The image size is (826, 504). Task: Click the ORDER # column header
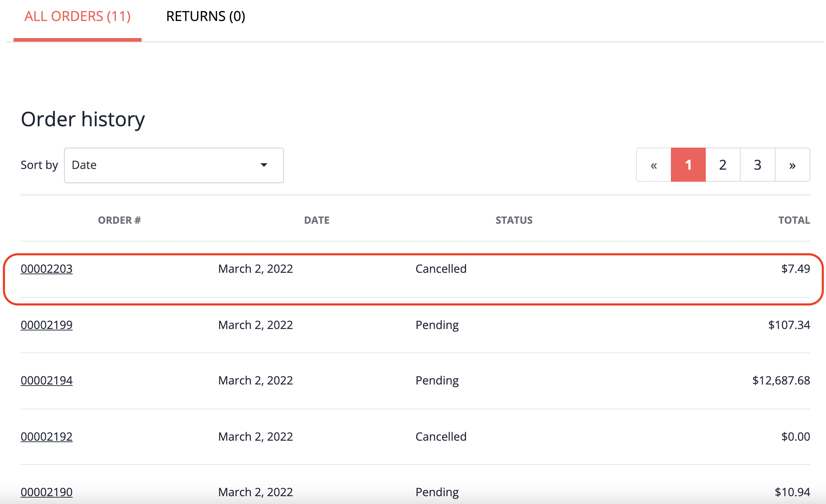(x=120, y=220)
